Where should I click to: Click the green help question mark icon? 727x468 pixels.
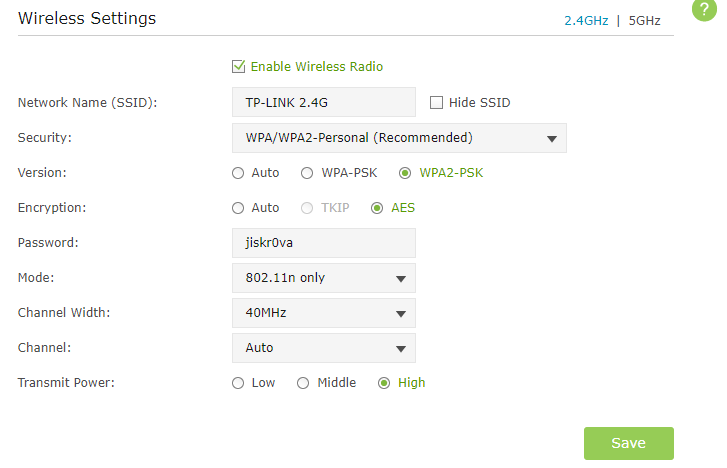[706, 8]
